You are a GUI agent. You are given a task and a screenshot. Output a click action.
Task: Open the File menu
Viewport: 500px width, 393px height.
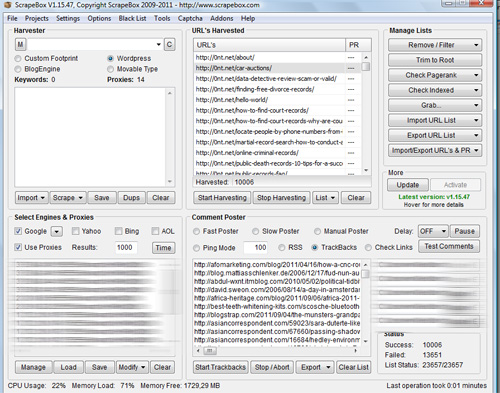(x=12, y=18)
